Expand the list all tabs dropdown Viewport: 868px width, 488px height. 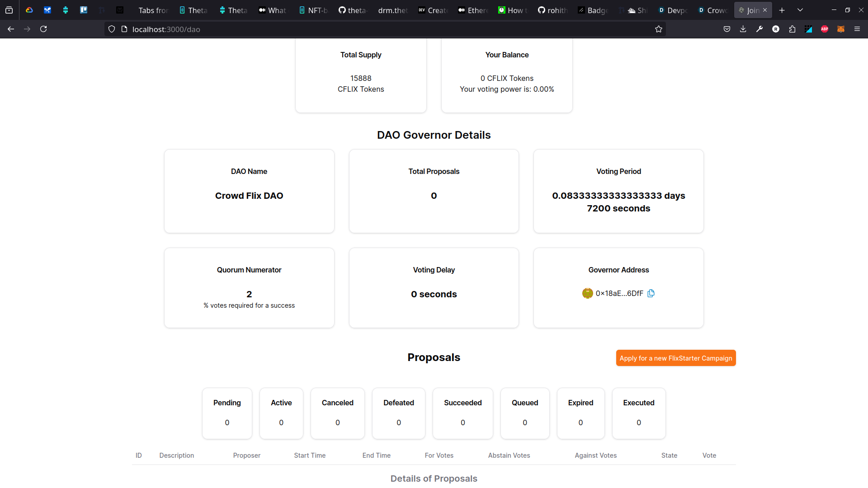[x=800, y=10]
